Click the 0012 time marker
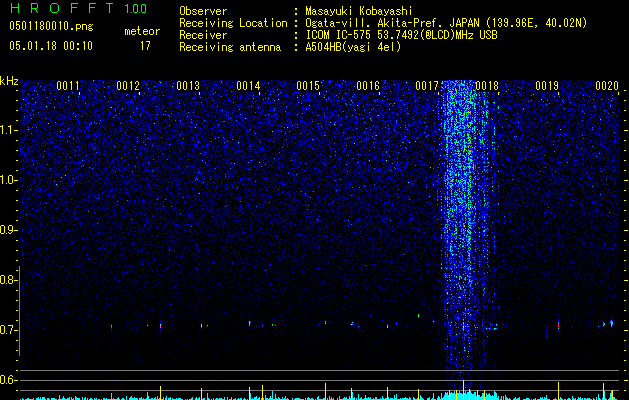This screenshot has height=400, width=629. (128, 86)
